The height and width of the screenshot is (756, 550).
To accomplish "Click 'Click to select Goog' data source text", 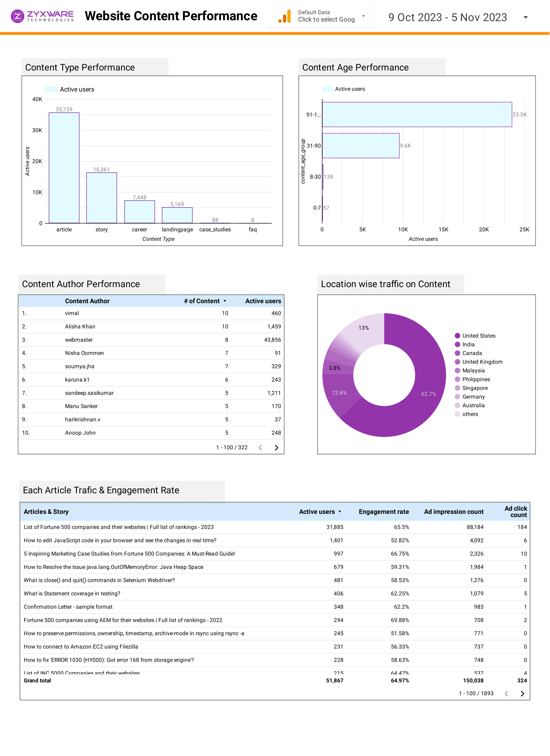I will 326,19.
